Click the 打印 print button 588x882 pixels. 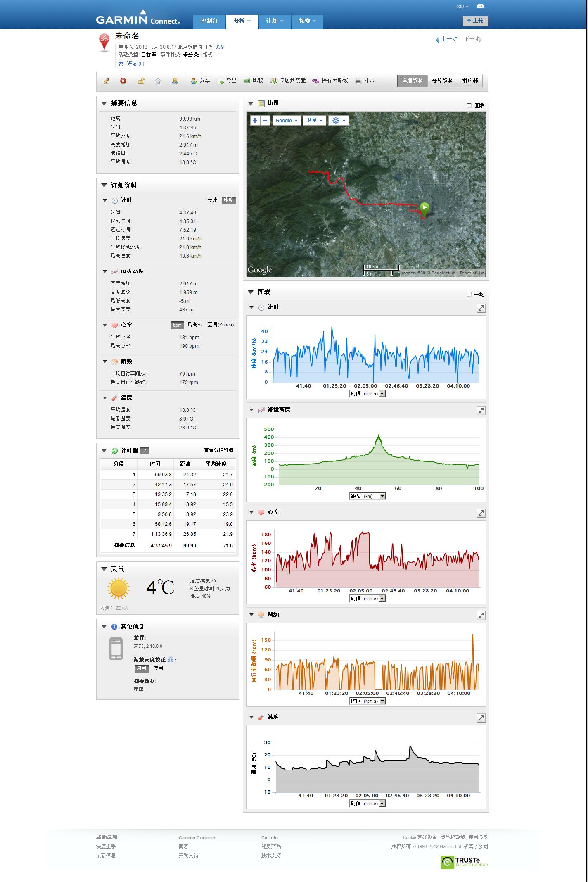(x=365, y=81)
